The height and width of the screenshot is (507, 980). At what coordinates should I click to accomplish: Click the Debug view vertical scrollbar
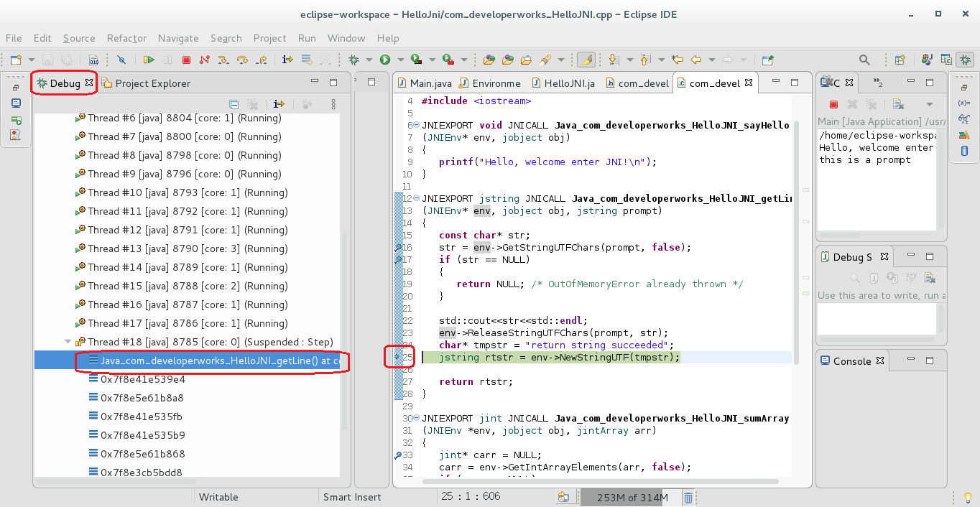[x=346, y=330]
